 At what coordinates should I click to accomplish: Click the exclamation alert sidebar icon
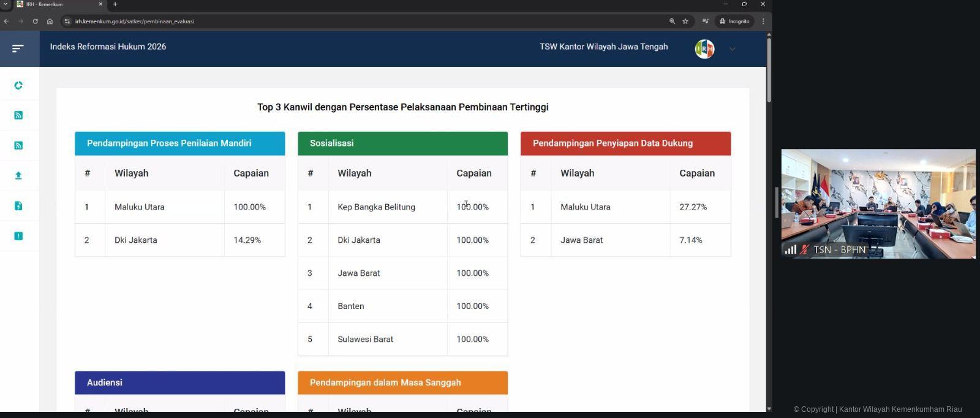18,236
